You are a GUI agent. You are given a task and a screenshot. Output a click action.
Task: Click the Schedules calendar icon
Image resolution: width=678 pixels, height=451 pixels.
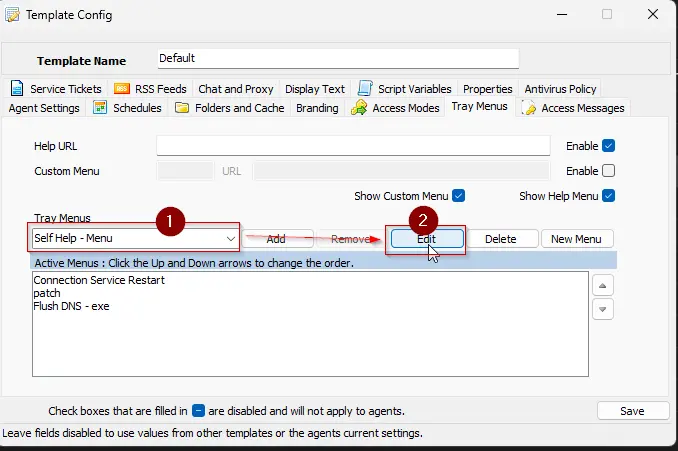(x=100, y=107)
